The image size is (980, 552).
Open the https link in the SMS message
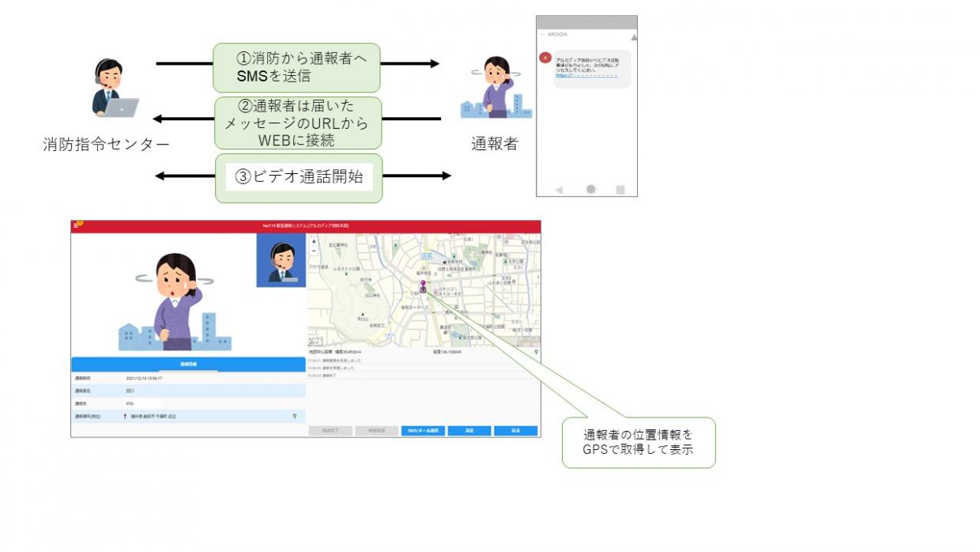586,75
